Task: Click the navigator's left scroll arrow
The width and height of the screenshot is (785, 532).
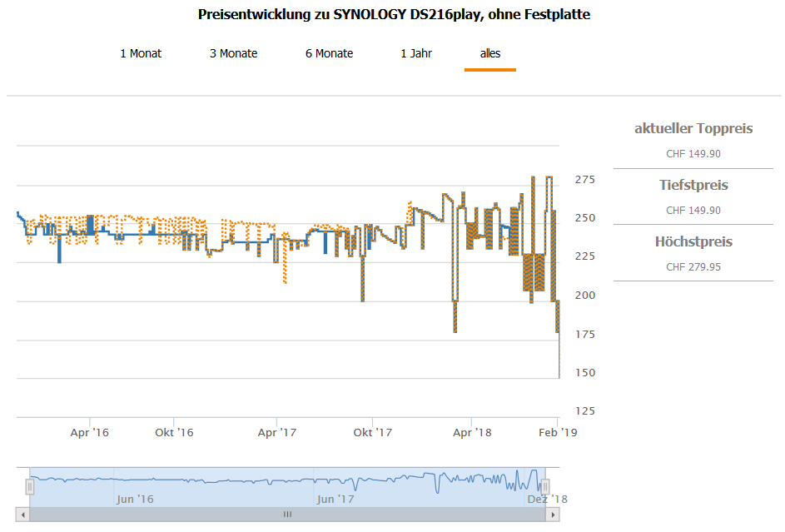Action: (x=23, y=515)
